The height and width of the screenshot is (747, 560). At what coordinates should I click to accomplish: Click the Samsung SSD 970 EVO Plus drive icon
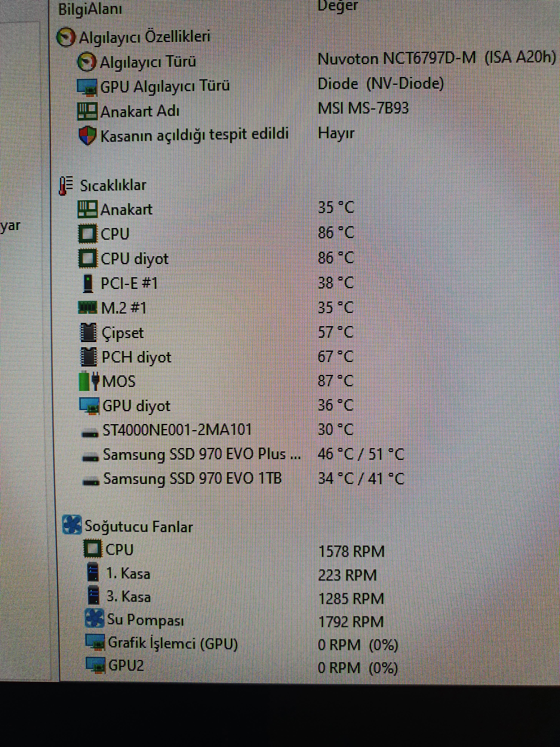(x=91, y=458)
